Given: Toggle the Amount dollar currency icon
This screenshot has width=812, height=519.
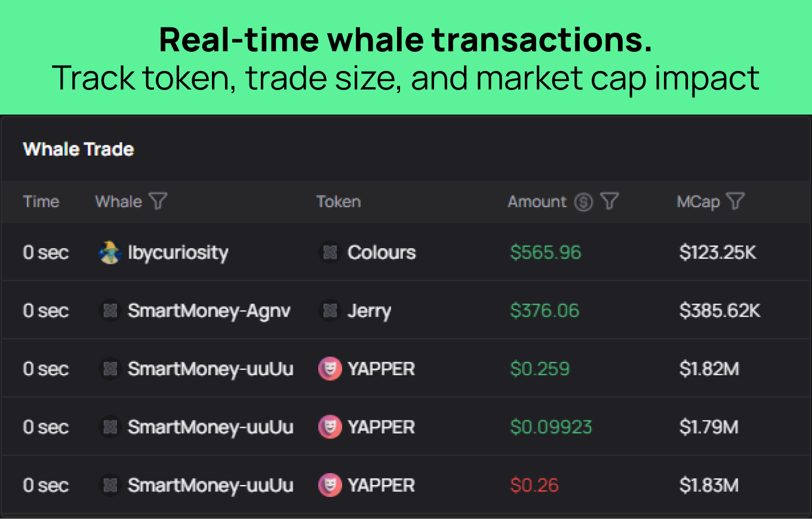Looking at the screenshot, I should 583,202.
